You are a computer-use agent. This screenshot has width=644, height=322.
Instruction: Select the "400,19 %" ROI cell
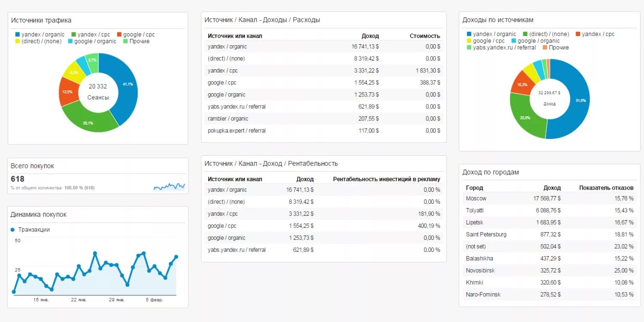tap(429, 226)
